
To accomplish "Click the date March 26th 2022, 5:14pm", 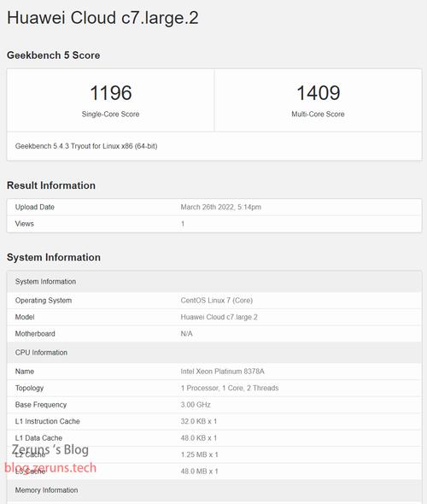I will click(220, 207).
